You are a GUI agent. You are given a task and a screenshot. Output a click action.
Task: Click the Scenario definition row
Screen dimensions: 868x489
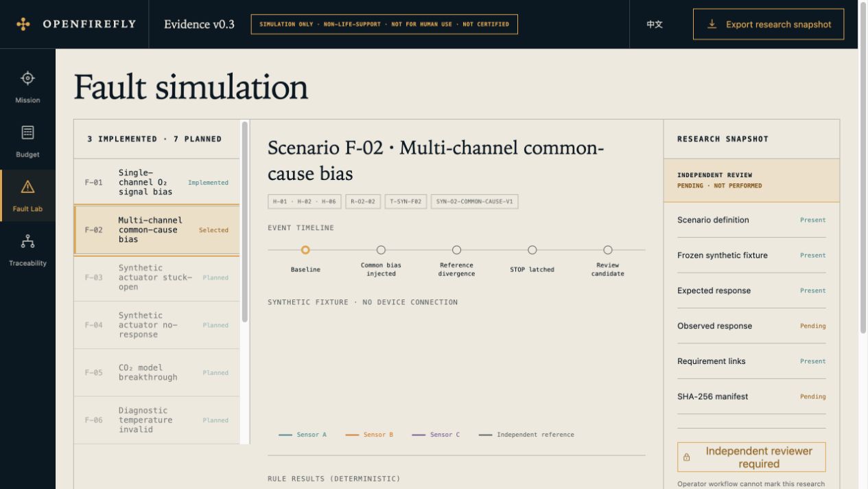(751, 220)
